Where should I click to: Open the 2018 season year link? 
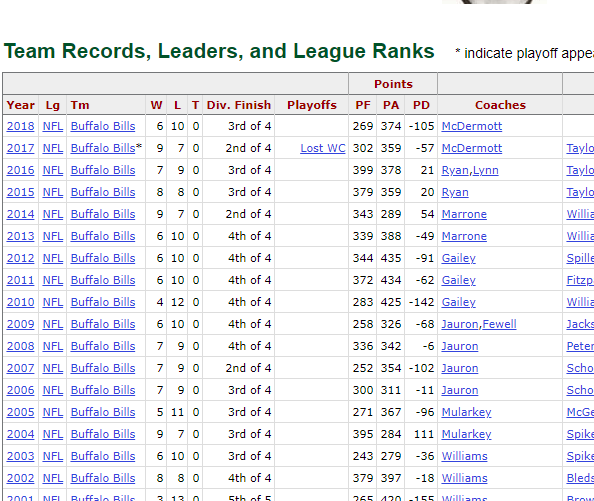(20, 126)
